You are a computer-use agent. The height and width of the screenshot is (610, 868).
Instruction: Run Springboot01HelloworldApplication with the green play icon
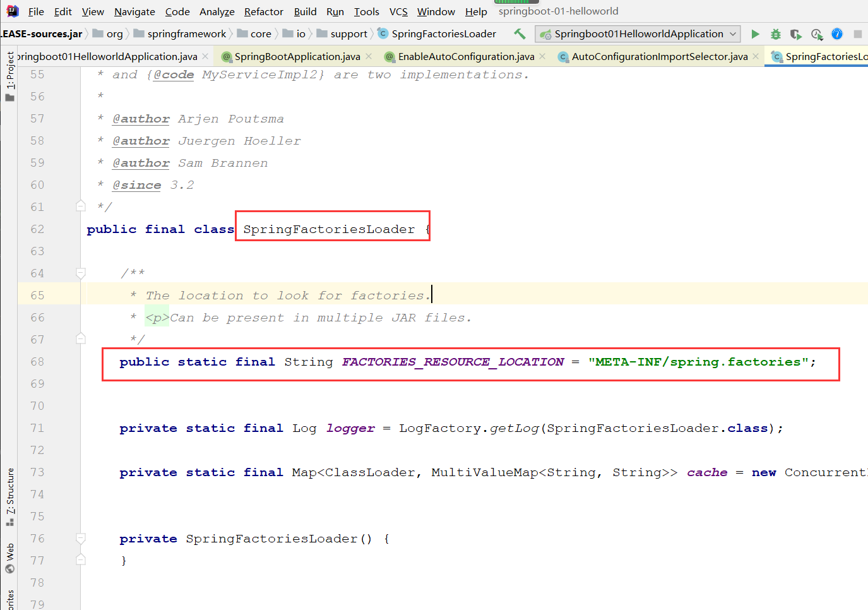755,34
